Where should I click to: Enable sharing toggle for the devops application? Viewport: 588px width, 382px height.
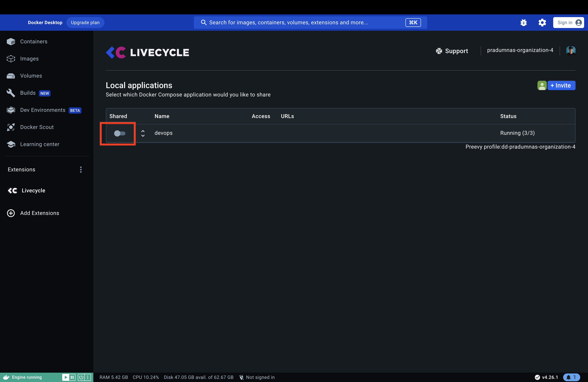(120, 134)
